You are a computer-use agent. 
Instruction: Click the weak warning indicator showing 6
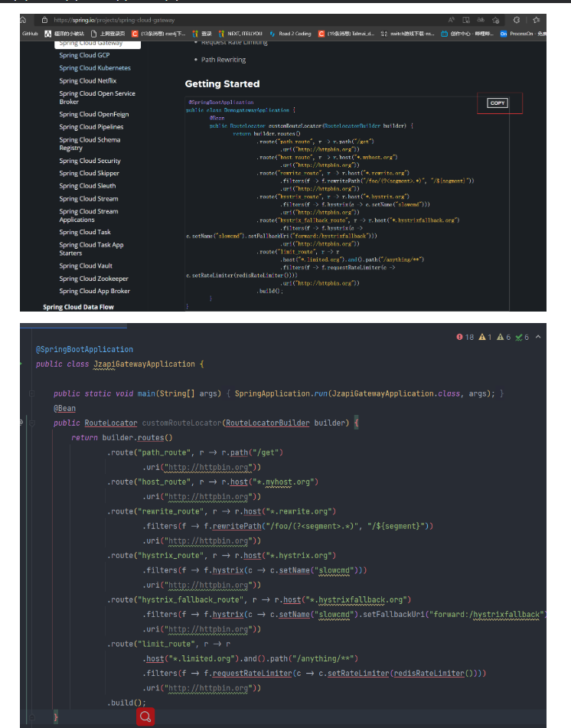click(x=504, y=337)
